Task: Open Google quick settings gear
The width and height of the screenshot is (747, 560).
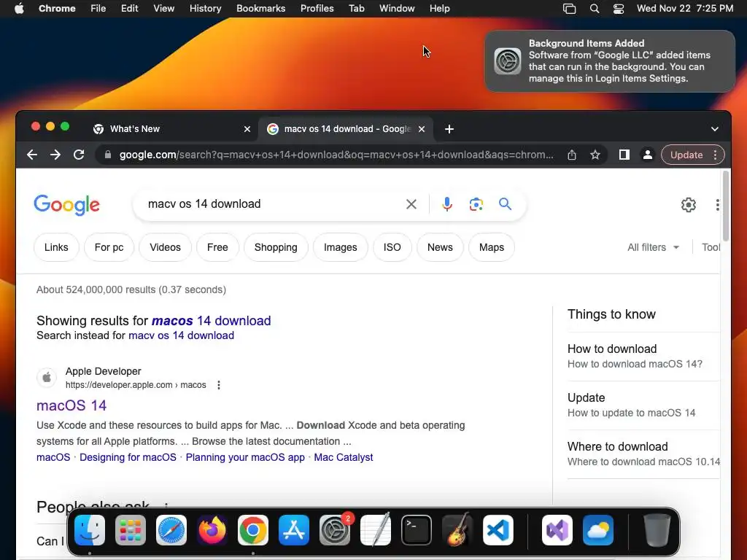Action: click(x=689, y=205)
